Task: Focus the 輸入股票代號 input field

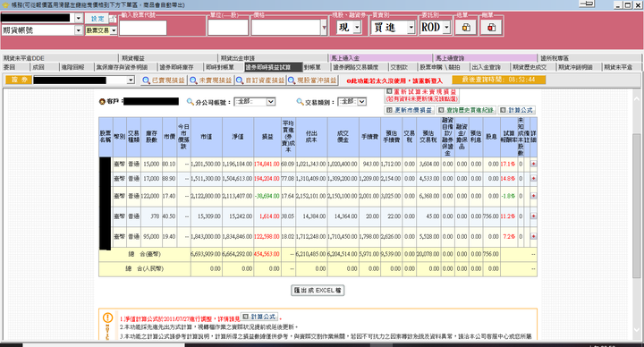Action: pos(142,28)
